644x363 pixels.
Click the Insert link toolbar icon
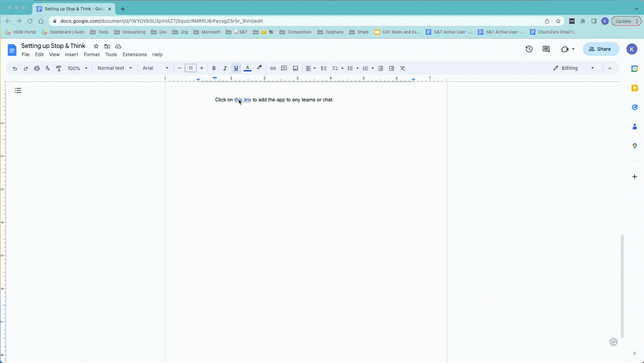(273, 68)
